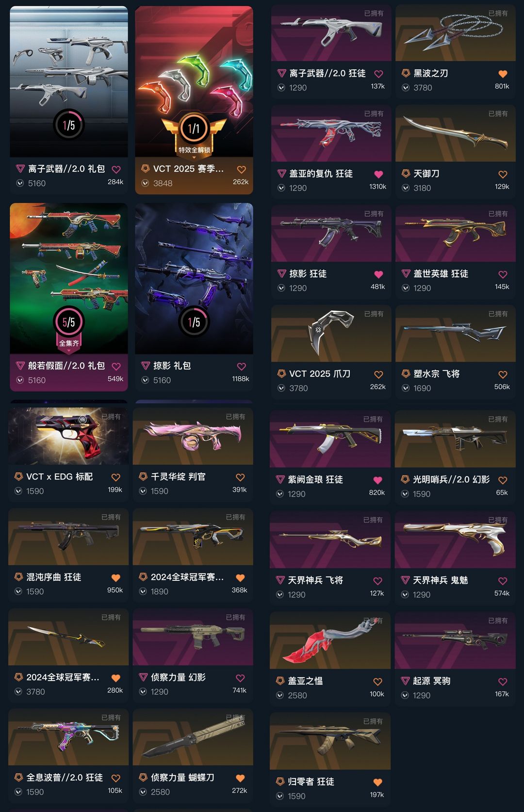Click heart icon on 归零者 狂徒
The width and height of the screenshot is (524, 812).
tap(377, 782)
